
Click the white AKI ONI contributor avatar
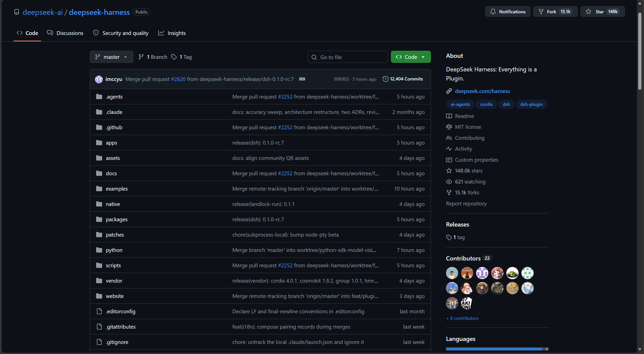point(467,303)
